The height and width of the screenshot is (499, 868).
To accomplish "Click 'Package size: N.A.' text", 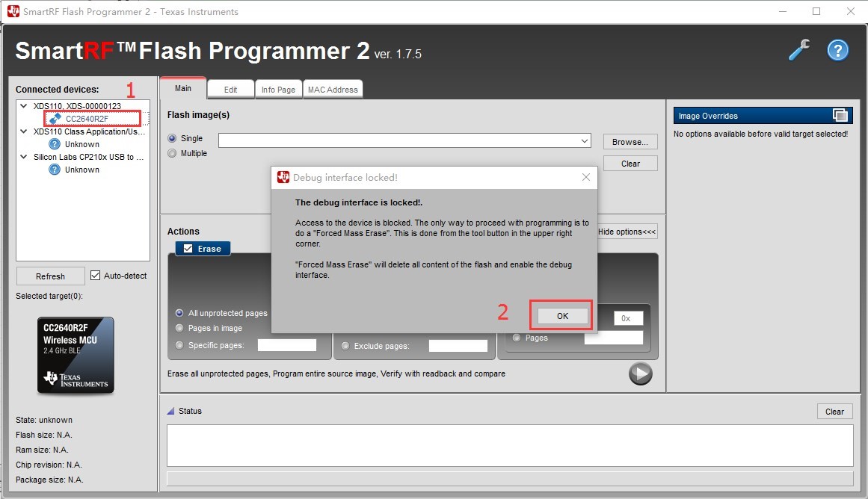I will (x=49, y=480).
